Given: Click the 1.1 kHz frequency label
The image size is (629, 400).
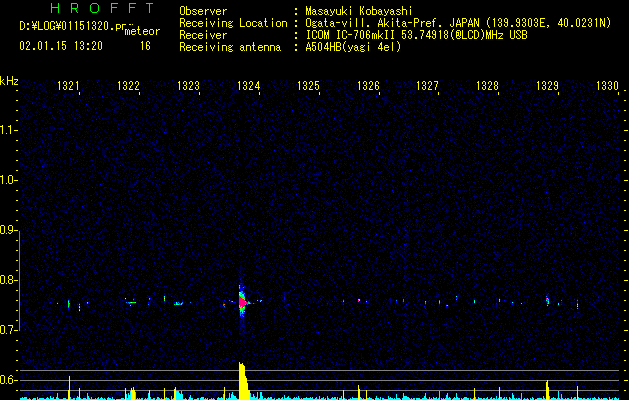Looking at the screenshot, I should [x=8, y=130].
